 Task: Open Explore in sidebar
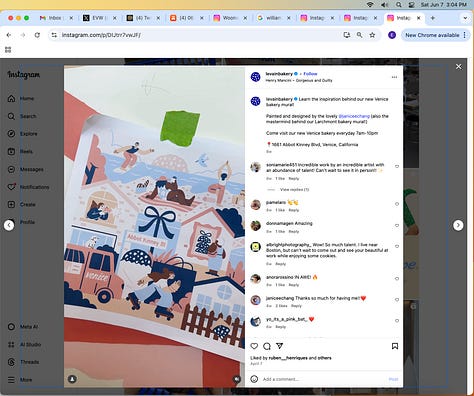point(22,134)
